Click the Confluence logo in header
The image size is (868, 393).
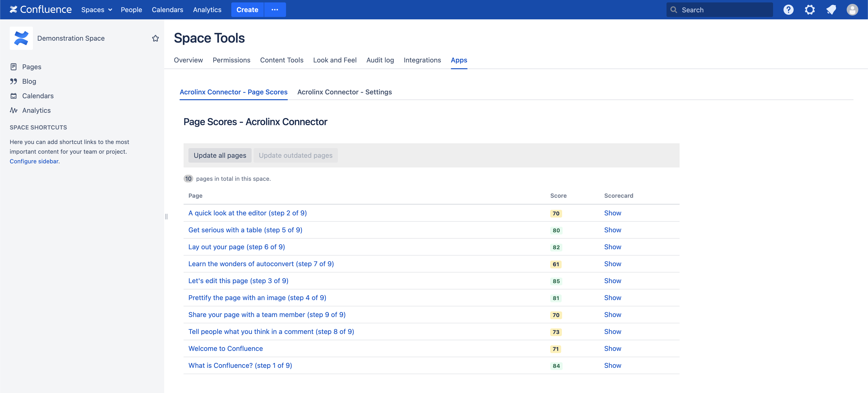[x=41, y=9]
